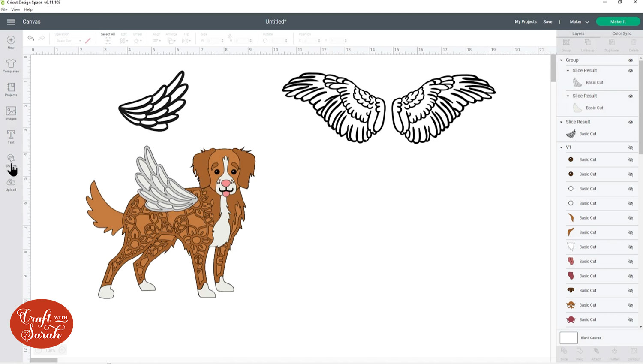The width and height of the screenshot is (643, 364).
Task: Click the green Make It button
Action: click(x=618, y=21)
